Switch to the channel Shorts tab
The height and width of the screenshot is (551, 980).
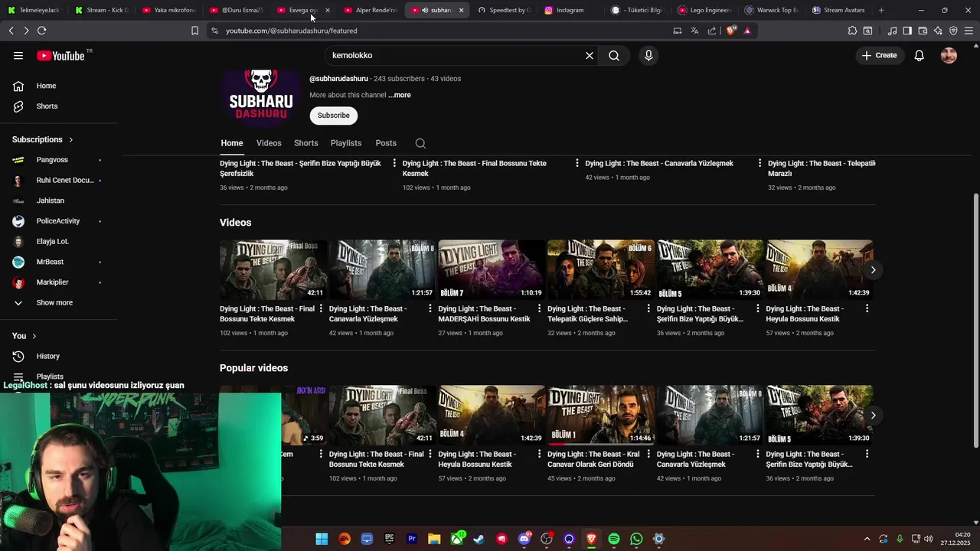click(305, 143)
